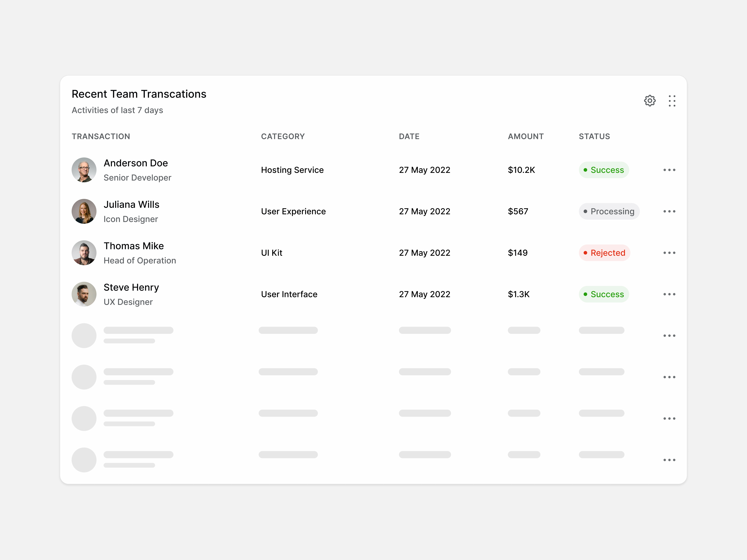Viewport: 747px width, 560px height.
Task: Sort by the STATUS column header
Action: pyautogui.click(x=594, y=136)
